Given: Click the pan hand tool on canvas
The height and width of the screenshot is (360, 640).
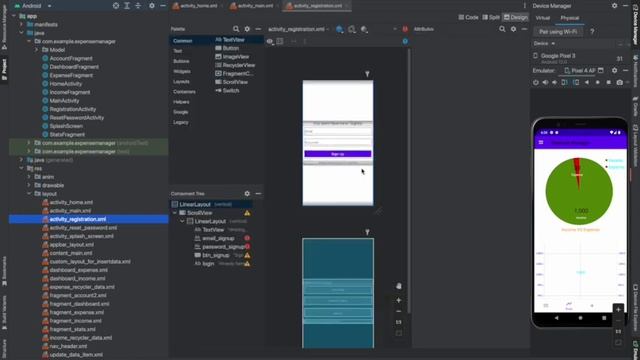Looking at the screenshot, I should pyautogui.click(x=399, y=286).
